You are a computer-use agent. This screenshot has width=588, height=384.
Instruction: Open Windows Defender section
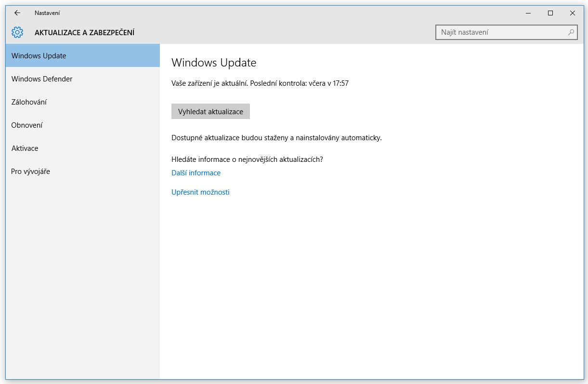[83, 79]
